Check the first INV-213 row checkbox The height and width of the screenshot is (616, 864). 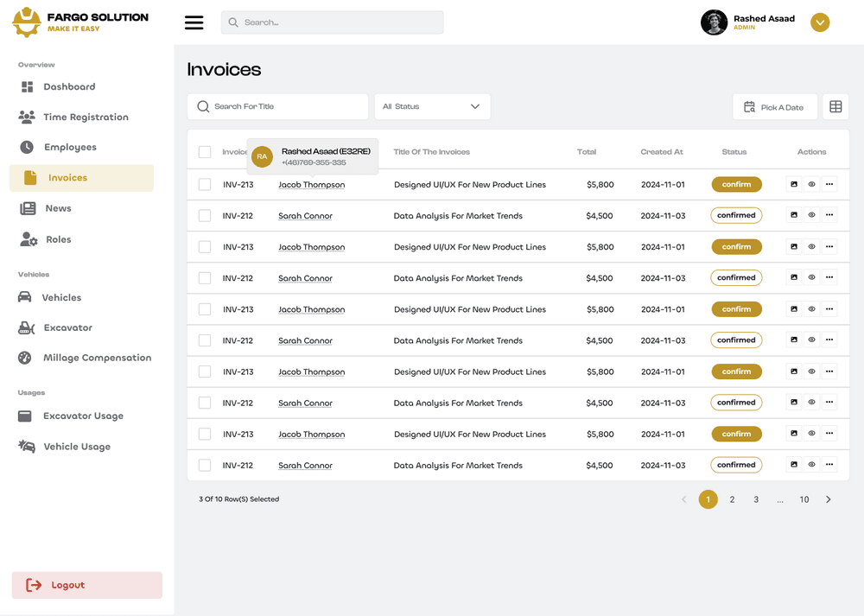[x=205, y=185]
